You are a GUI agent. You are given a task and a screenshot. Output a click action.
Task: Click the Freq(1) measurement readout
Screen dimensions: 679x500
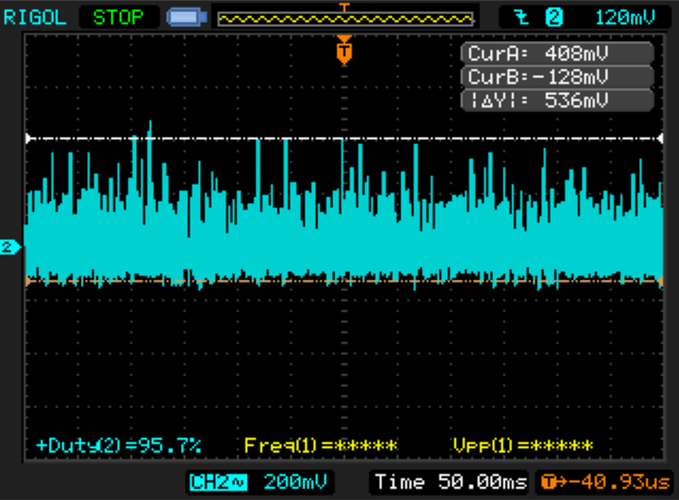321,445
